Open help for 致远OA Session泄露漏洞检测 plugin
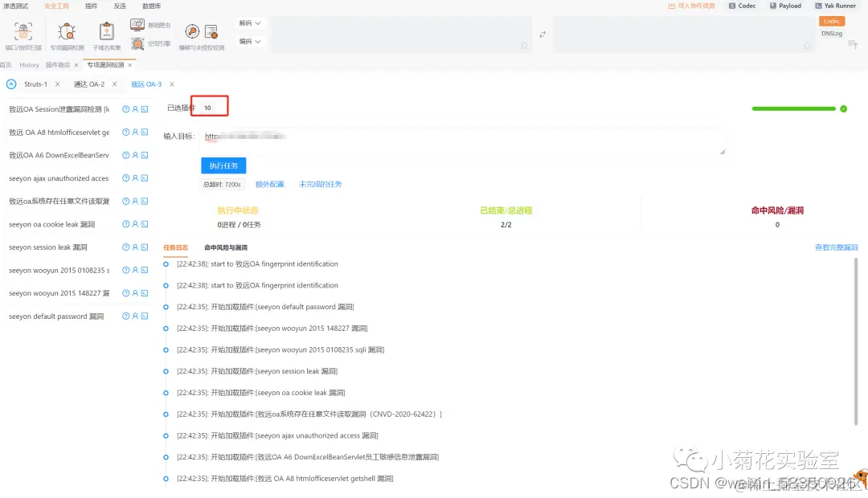 pyautogui.click(x=125, y=109)
